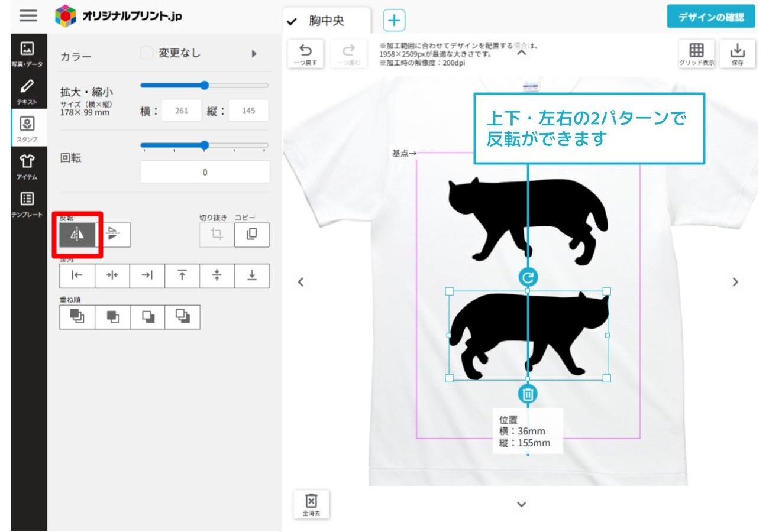Click the vertical flip icon
The width and height of the screenshot is (769, 532).
pos(113,235)
